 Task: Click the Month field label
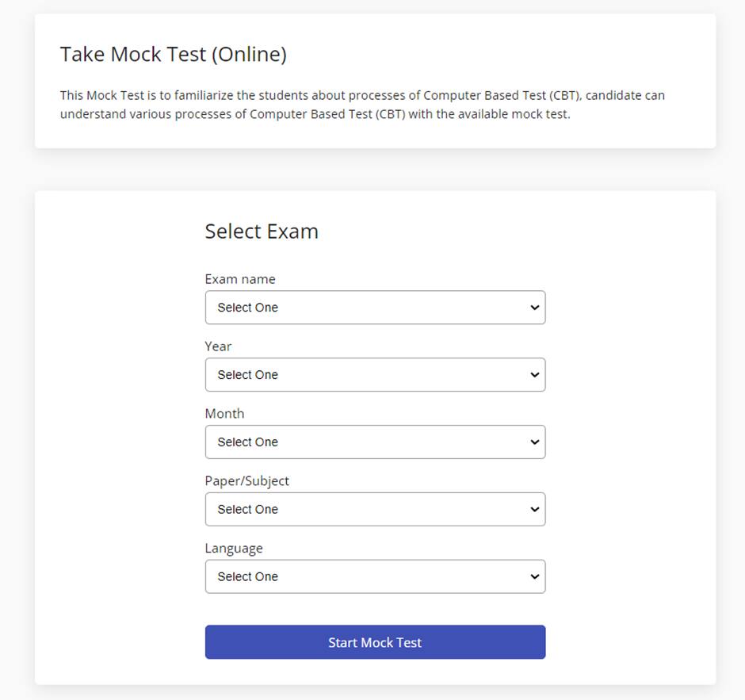click(225, 414)
